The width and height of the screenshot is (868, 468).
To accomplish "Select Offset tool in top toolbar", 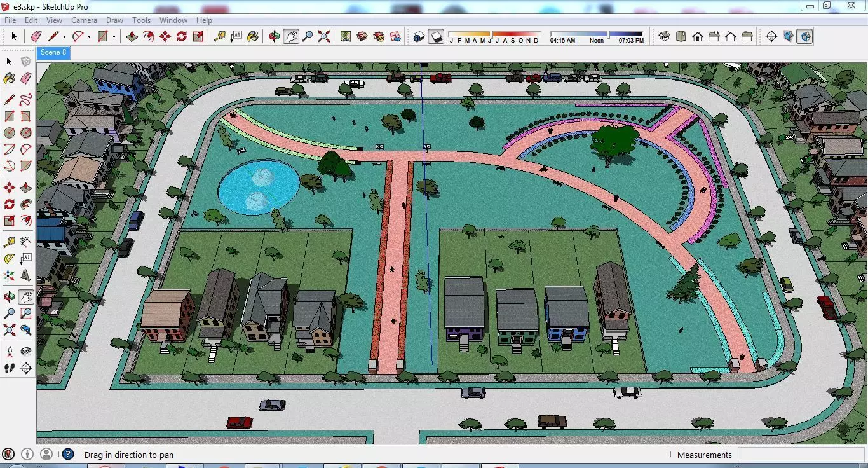I will tap(148, 36).
